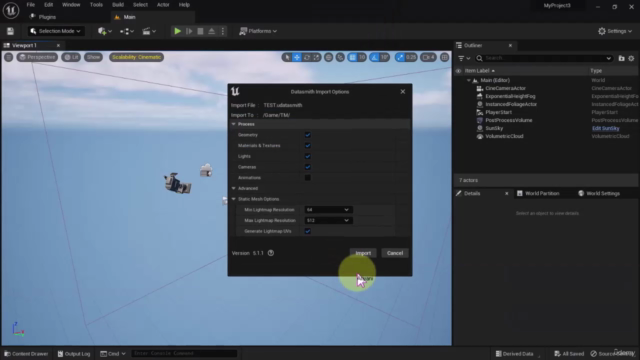The width and height of the screenshot is (640, 360).
Task: Open the Blueprints toolbar dropdown icon
Action: pos(127,31)
